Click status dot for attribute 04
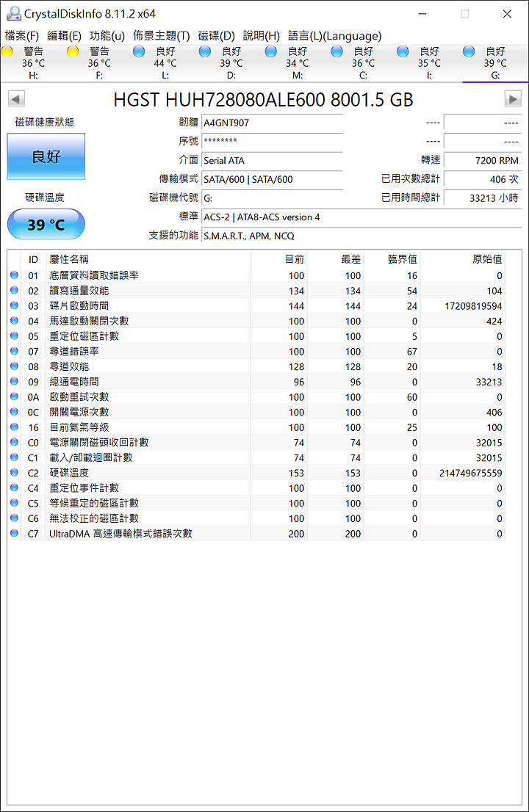Screen dimensions: 529x812 pos(15,321)
